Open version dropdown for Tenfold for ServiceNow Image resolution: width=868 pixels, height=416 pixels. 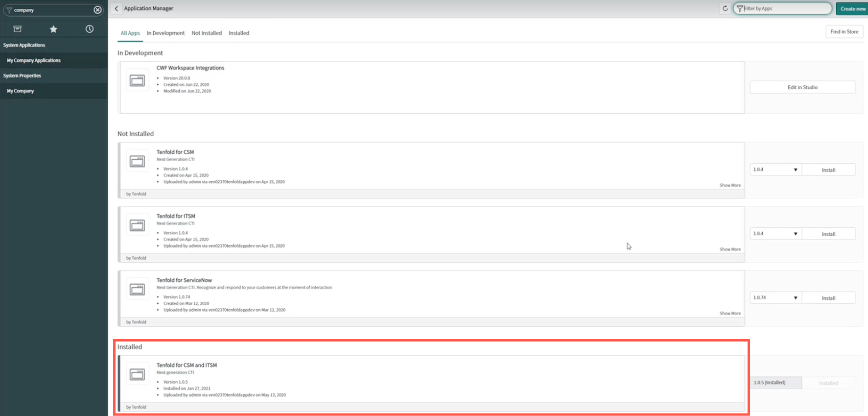(775, 298)
